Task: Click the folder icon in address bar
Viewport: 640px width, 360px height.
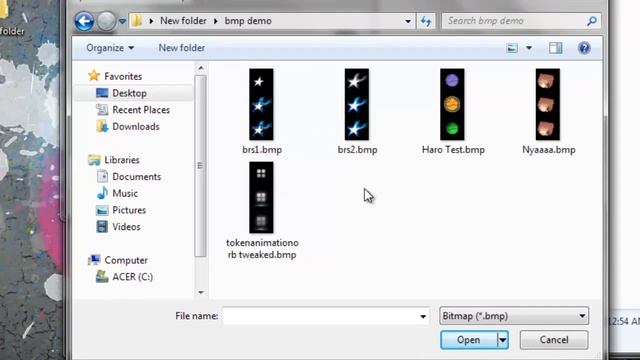Action: click(x=137, y=20)
